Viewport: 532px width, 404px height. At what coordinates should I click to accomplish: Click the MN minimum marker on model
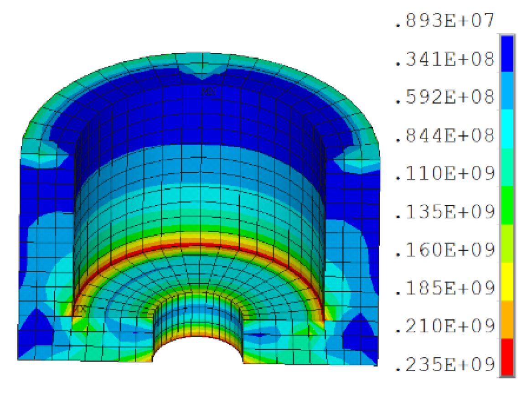[208, 91]
